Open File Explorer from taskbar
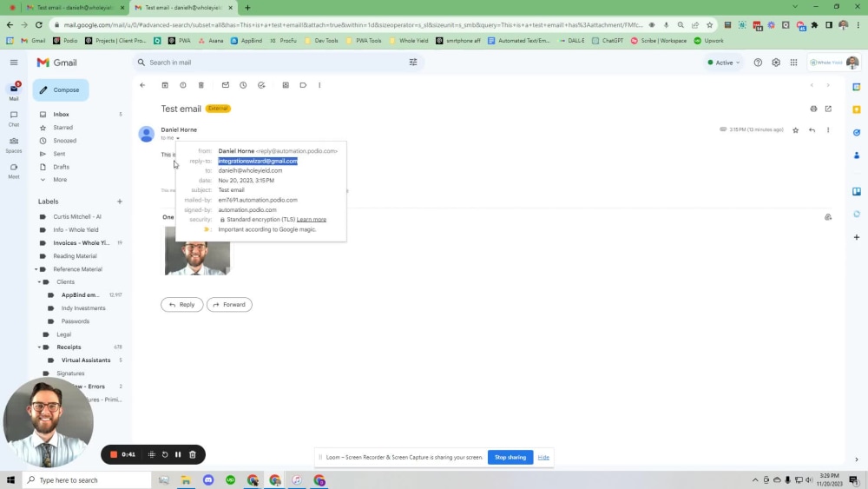Image resolution: width=868 pixels, height=489 pixels. pos(186,480)
